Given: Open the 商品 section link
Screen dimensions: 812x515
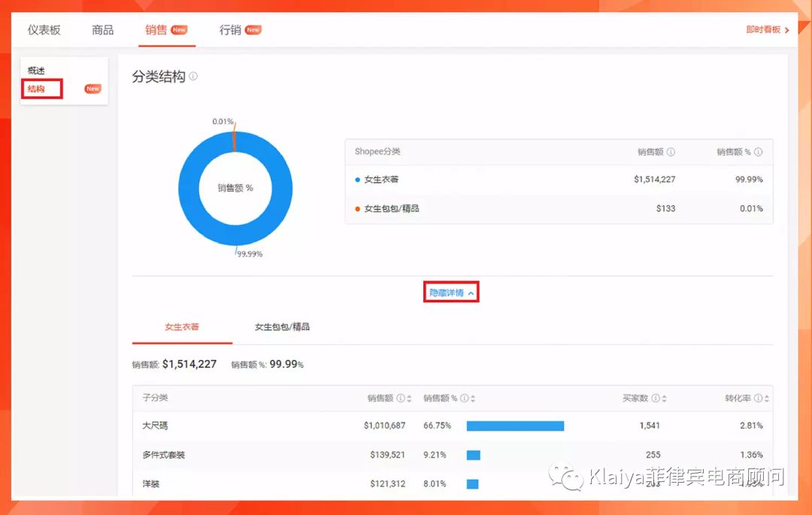Looking at the screenshot, I should click(x=102, y=29).
